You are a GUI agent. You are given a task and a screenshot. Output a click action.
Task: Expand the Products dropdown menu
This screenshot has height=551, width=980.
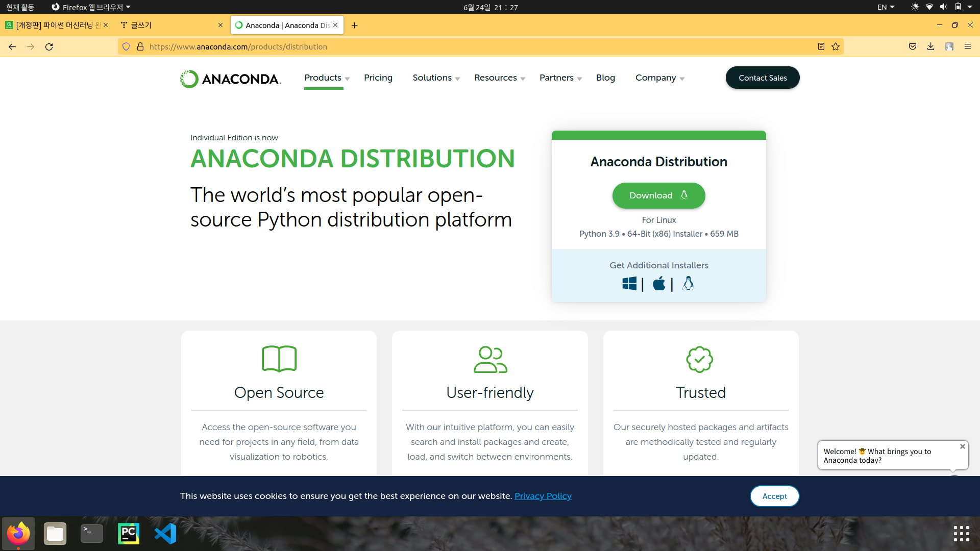coord(323,78)
